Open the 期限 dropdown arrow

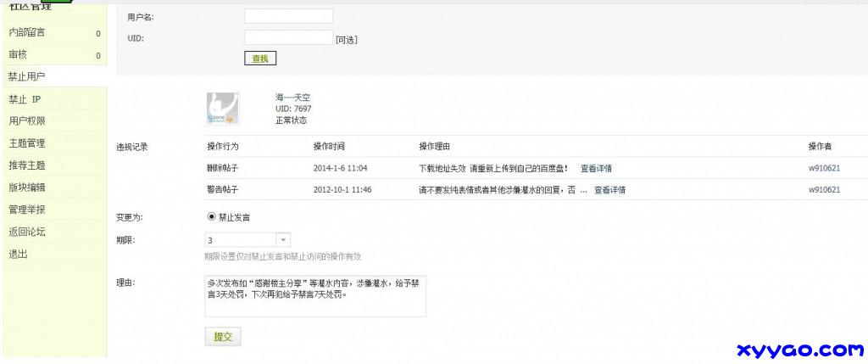point(283,240)
